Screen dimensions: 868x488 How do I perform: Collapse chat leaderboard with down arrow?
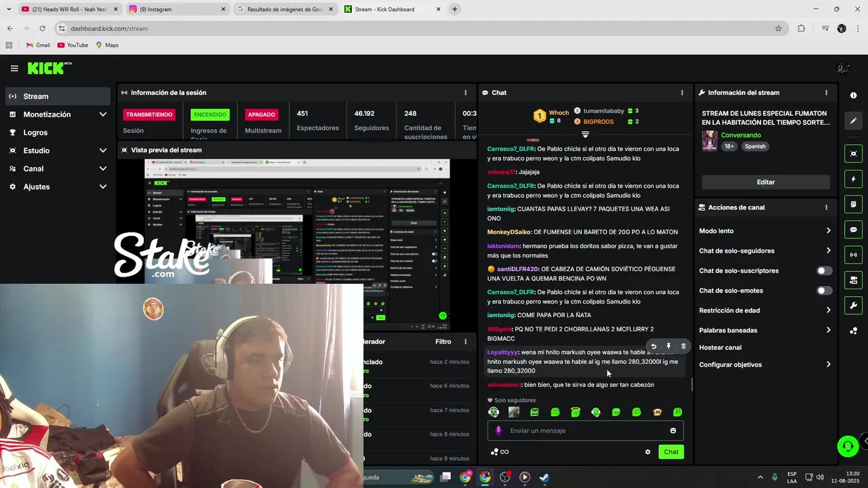(x=585, y=134)
